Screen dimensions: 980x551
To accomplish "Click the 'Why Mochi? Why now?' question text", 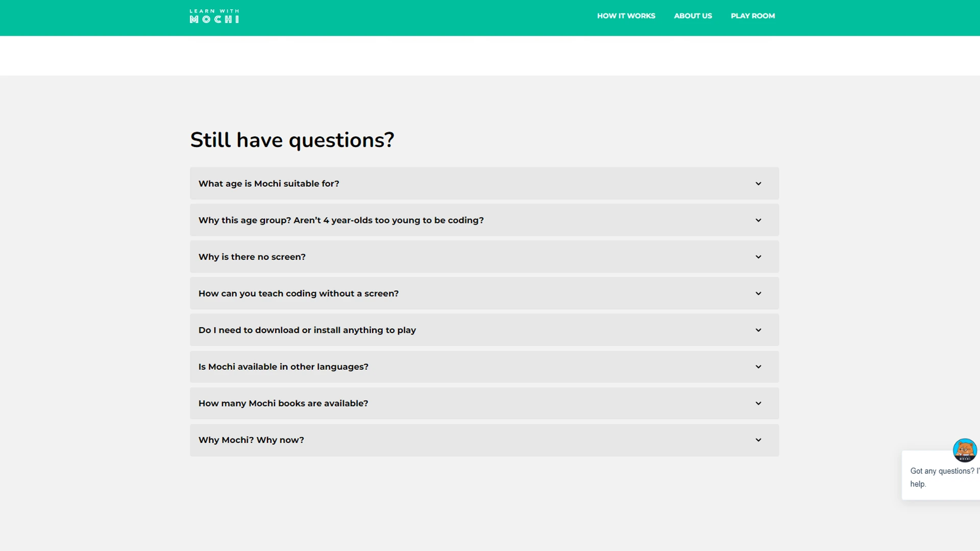I will point(251,440).
